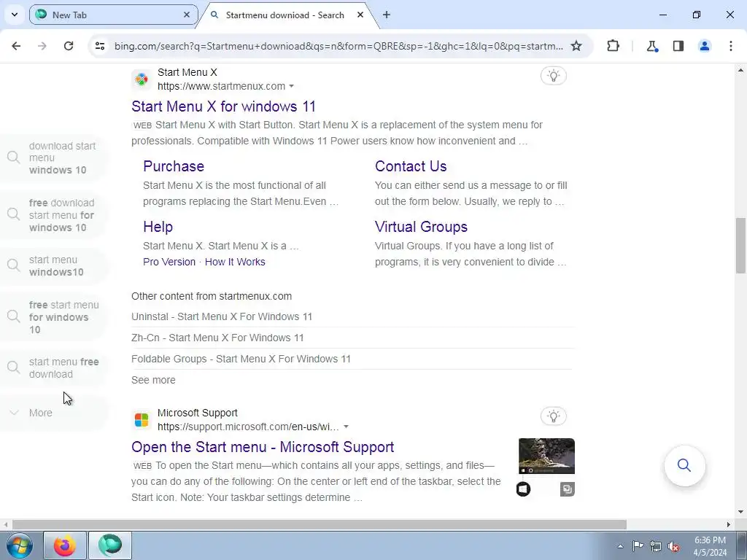Switch to the New Tab tab
The image size is (747, 560).
[113, 15]
